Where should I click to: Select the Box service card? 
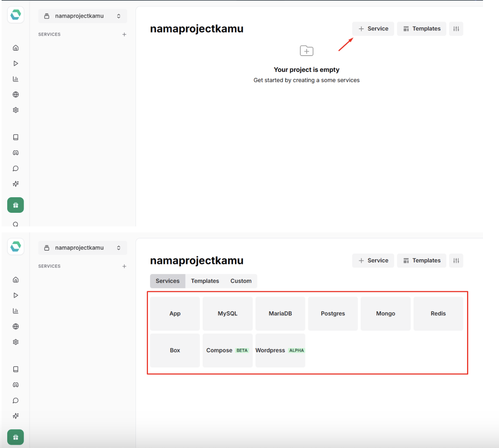coord(175,350)
